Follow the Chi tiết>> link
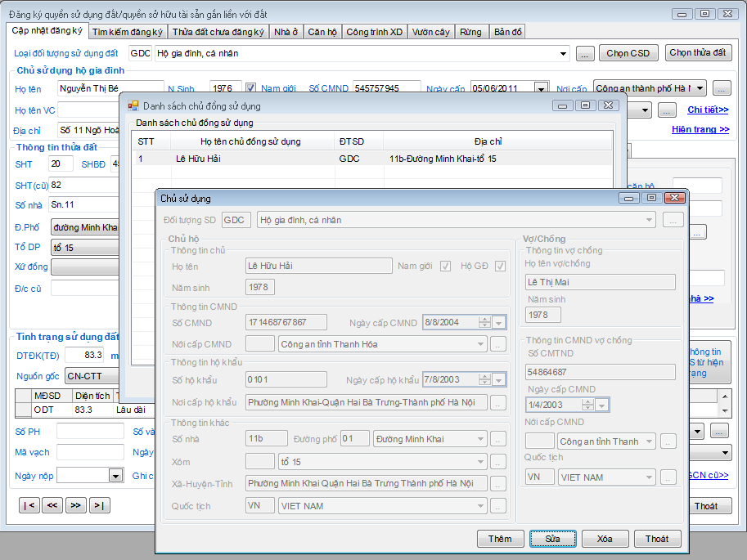This screenshot has height=560, width=747. pos(708,110)
